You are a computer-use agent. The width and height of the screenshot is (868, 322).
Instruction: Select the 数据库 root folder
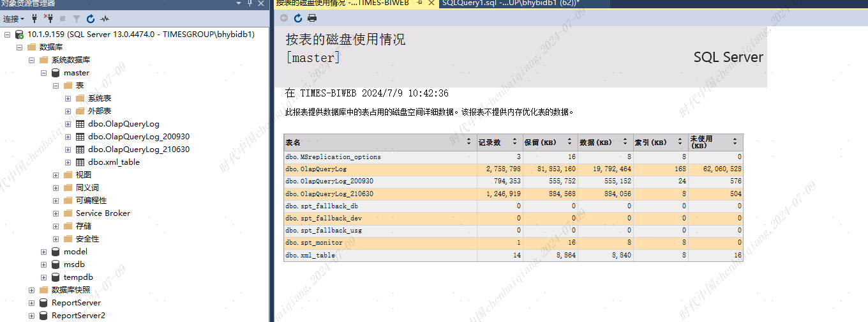tap(51, 47)
